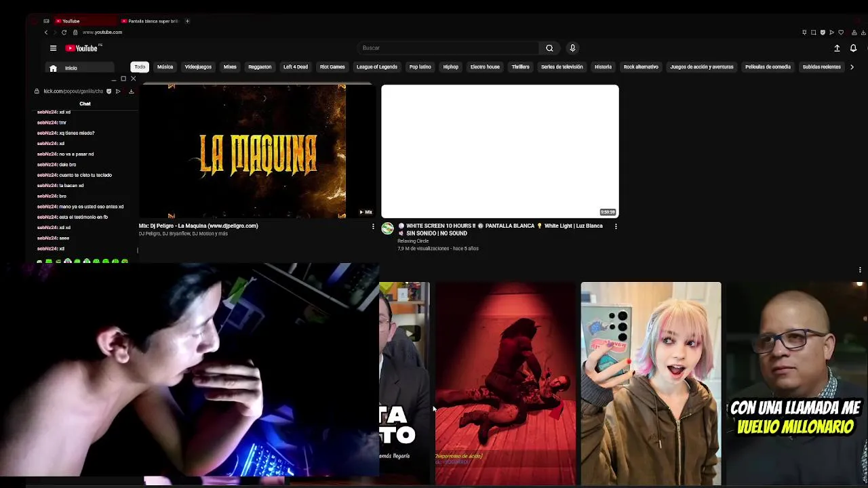Select the Música filter chip
This screenshot has width=868, height=488.
pos(165,67)
